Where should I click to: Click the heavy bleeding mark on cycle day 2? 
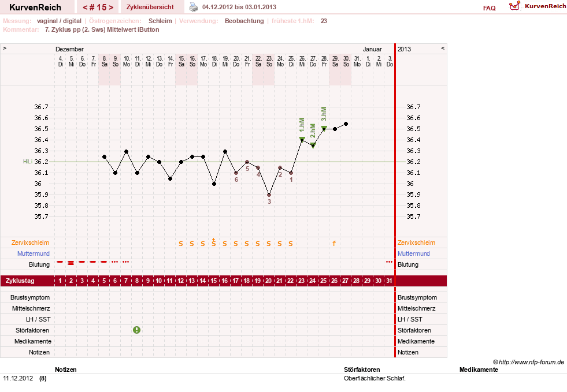point(71,263)
